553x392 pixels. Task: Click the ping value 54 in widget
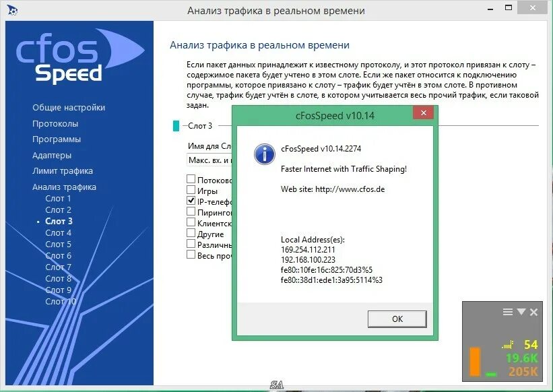[x=531, y=345]
